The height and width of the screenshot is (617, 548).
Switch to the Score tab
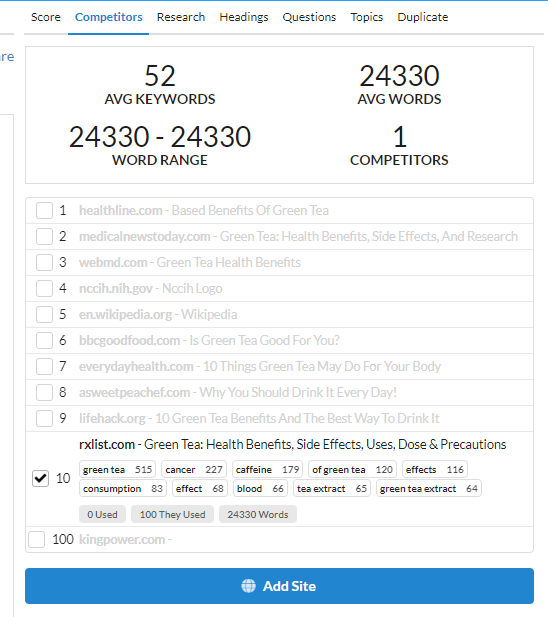click(46, 17)
